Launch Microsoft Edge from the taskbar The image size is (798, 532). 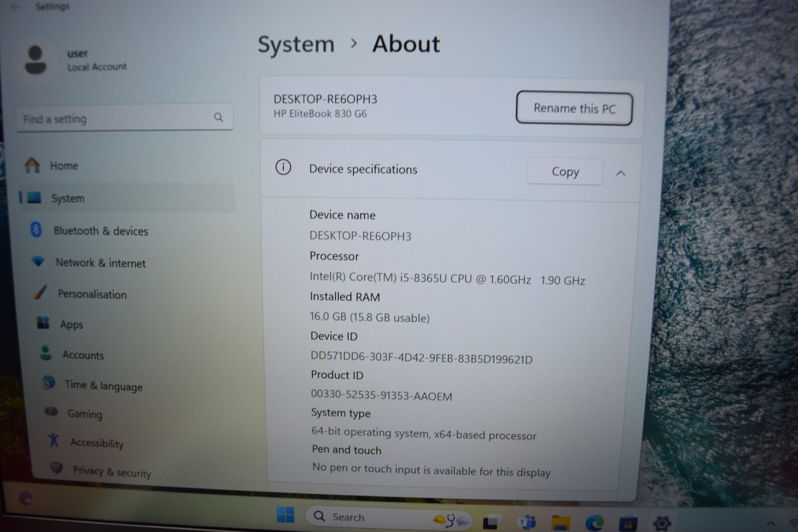(x=594, y=523)
